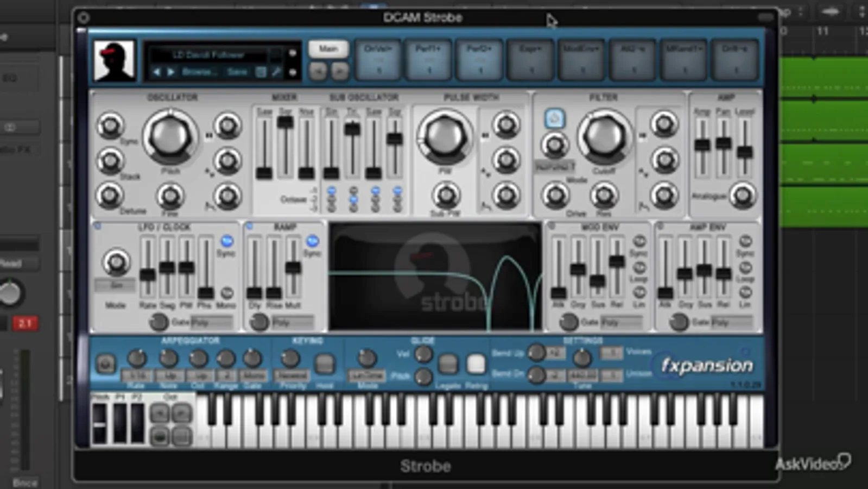Go to the next preset arrow

click(170, 72)
